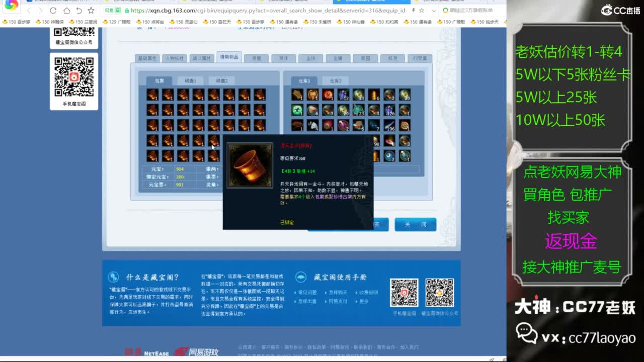Click the bronze pot item icon in tooltip
This screenshot has width=644, height=362.
point(250,166)
